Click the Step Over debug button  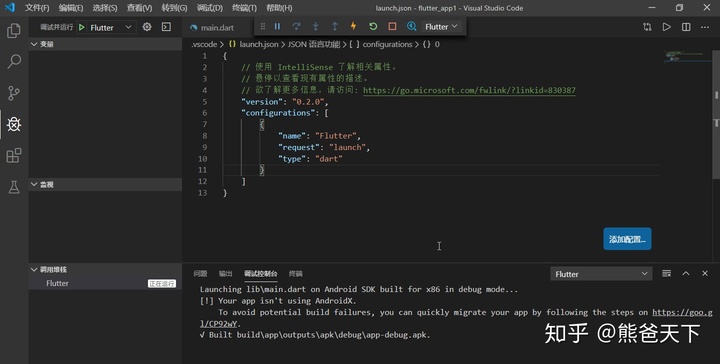(x=297, y=27)
